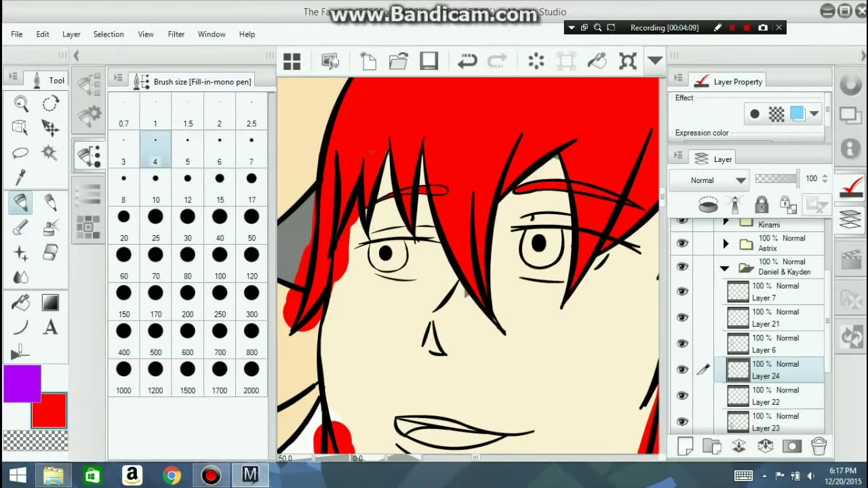Expand the Kinami folder
The height and width of the screenshot is (488, 868).
726,222
